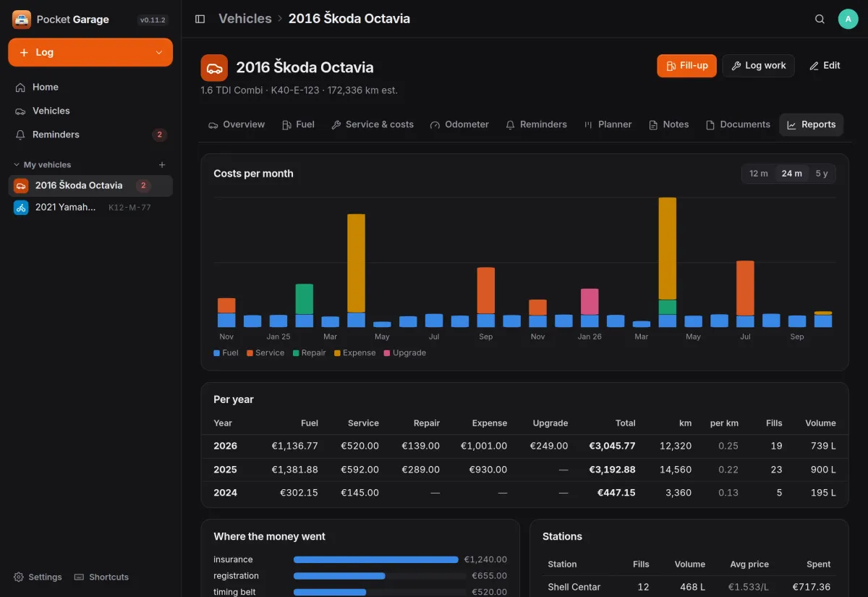Add a vehicle with plus icon
Image resolution: width=868 pixels, height=597 pixels.
pos(162,165)
